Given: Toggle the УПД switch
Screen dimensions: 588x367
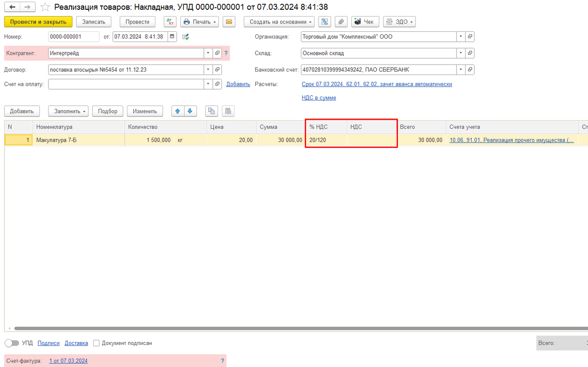Looking at the screenshot, I should [x=12, y=343].
